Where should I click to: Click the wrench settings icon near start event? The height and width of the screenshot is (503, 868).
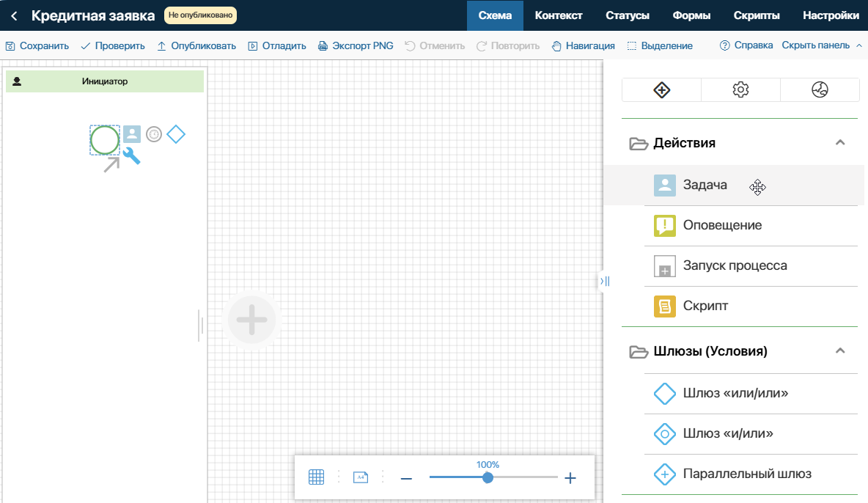tap(131, 155)
